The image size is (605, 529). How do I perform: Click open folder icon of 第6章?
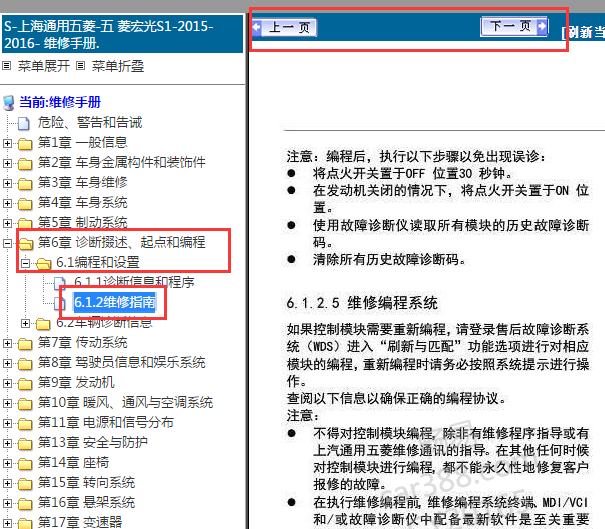point(26,244)
